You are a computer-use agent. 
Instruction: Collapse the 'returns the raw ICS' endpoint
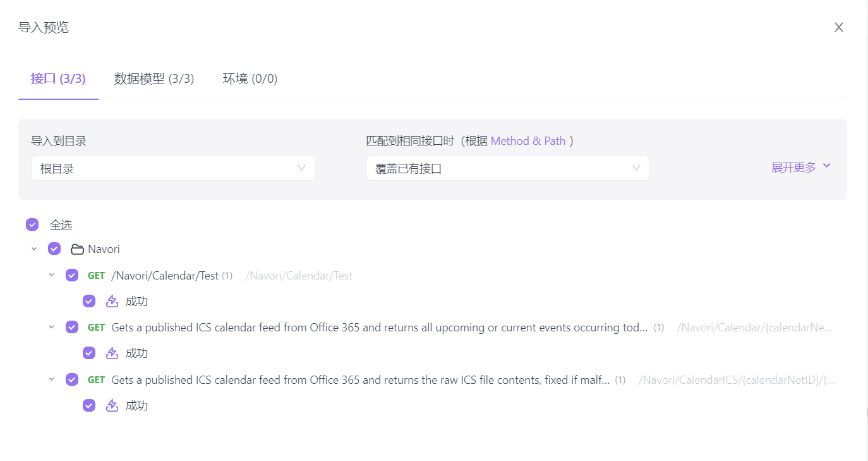pyautogui.click(x=52, y=379)
